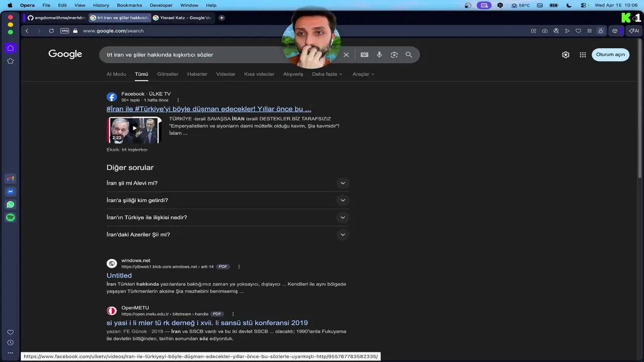Toggle Do Not Disturb moon icon
644x362 pixels.
click(569, 5)
